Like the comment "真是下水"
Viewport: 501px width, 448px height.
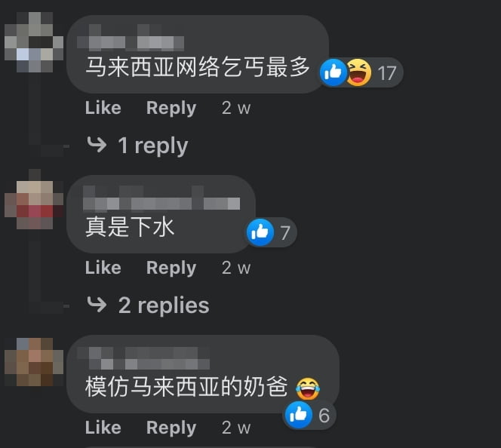103,268
